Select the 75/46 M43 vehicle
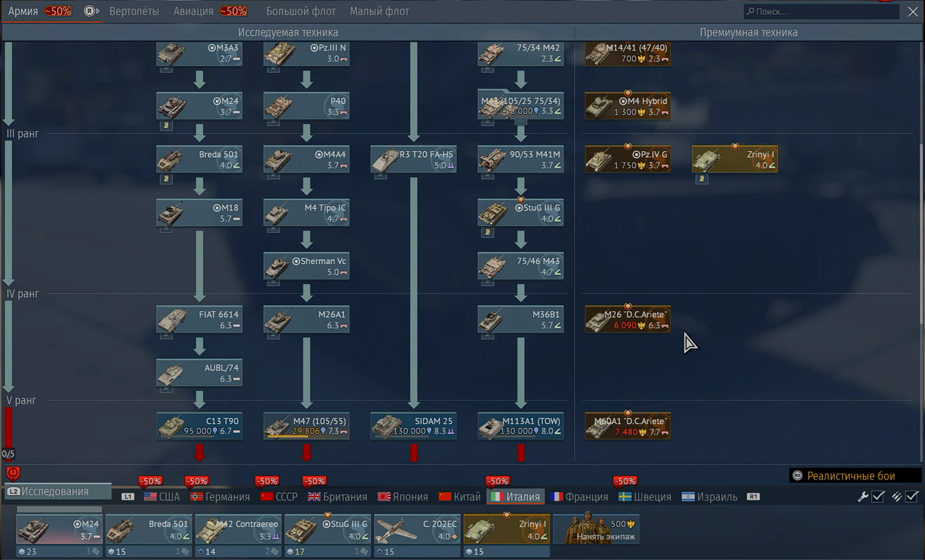 [521, 266]
